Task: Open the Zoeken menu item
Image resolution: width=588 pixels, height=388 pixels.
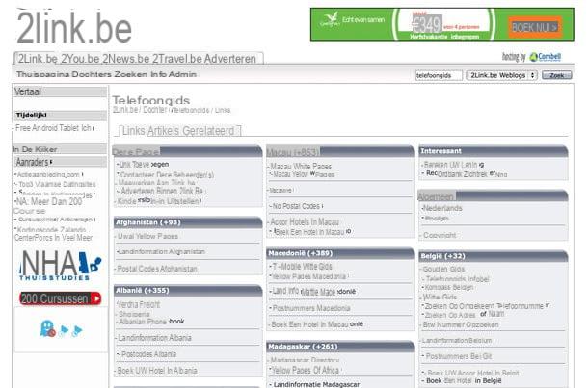Action: pyautogui.click(x=131, y=74)
